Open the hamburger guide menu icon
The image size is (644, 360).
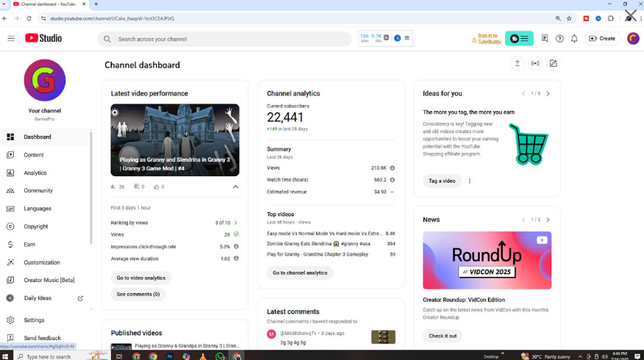11,39
